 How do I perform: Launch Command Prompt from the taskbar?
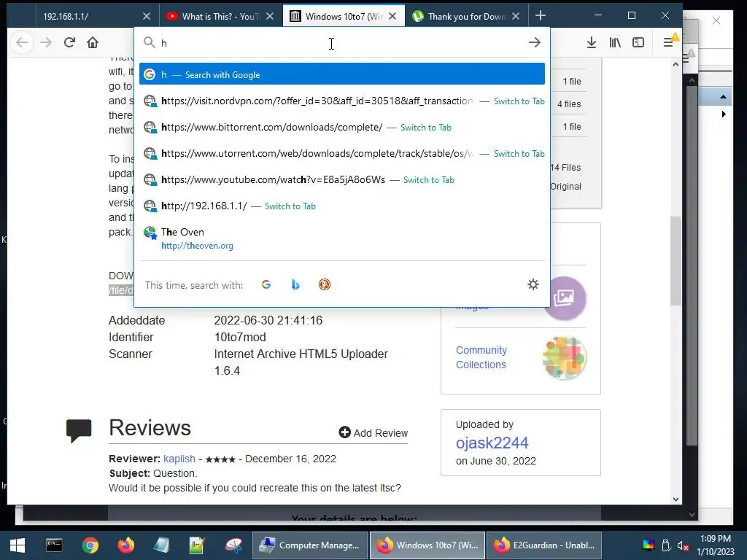pyautogui.click(x=54, y=545)
